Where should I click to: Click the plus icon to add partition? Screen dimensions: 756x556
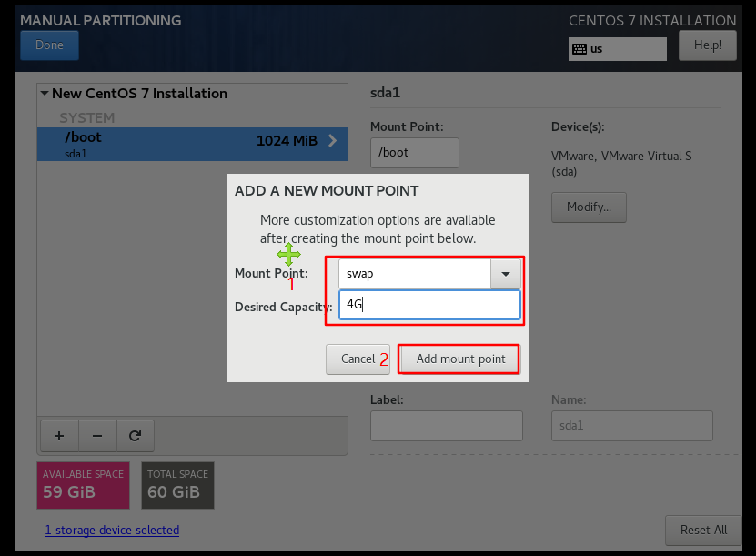click(59, 436)
